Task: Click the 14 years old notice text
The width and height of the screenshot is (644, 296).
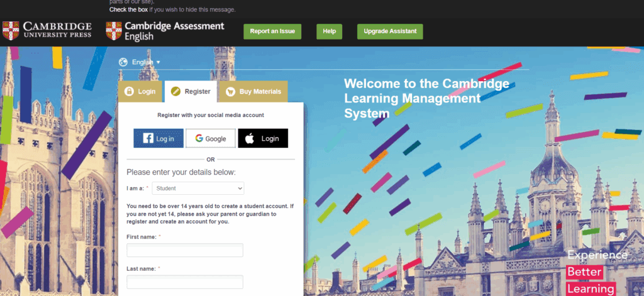Action: [210, 214]
